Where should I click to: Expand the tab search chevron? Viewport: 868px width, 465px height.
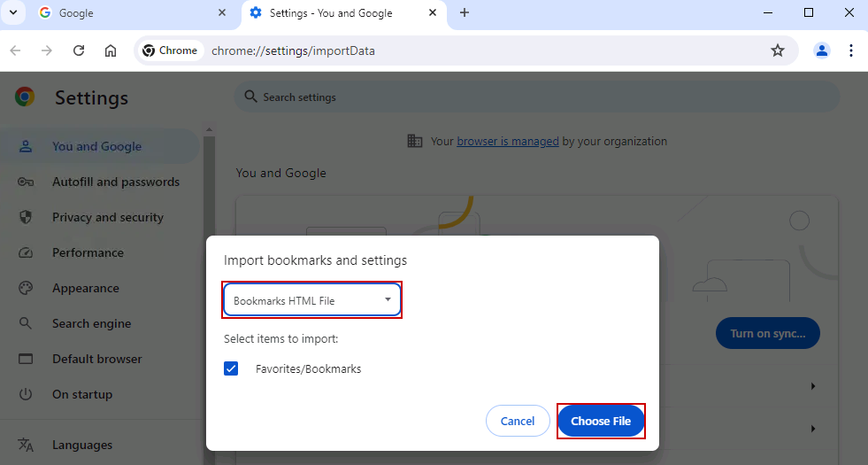(12, 12)
